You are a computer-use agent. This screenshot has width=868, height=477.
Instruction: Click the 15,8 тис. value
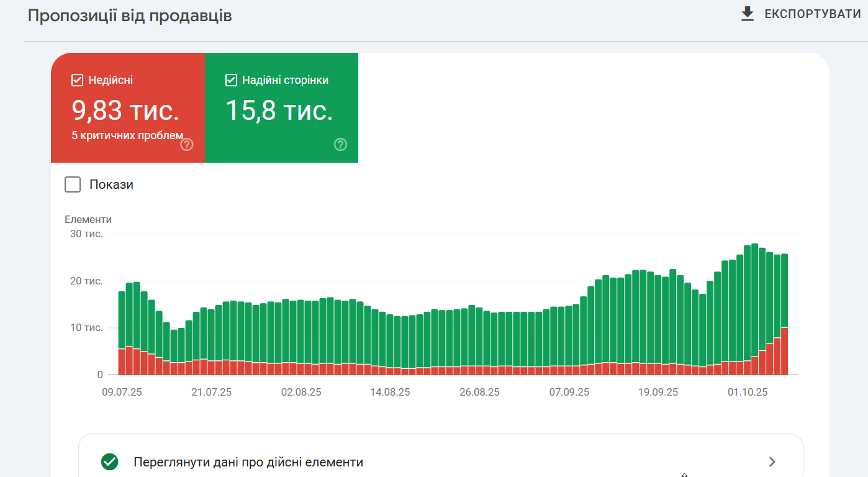[x=279, y=110]
